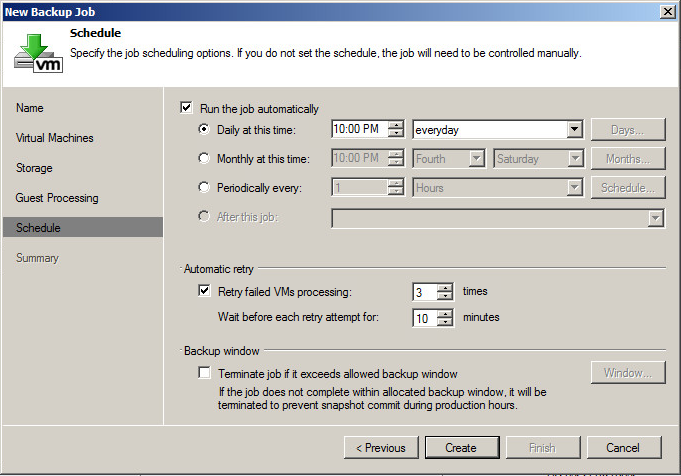Decrease retry wait minutes spinner
The image size is (681, 476).
[x=445, y=322]
